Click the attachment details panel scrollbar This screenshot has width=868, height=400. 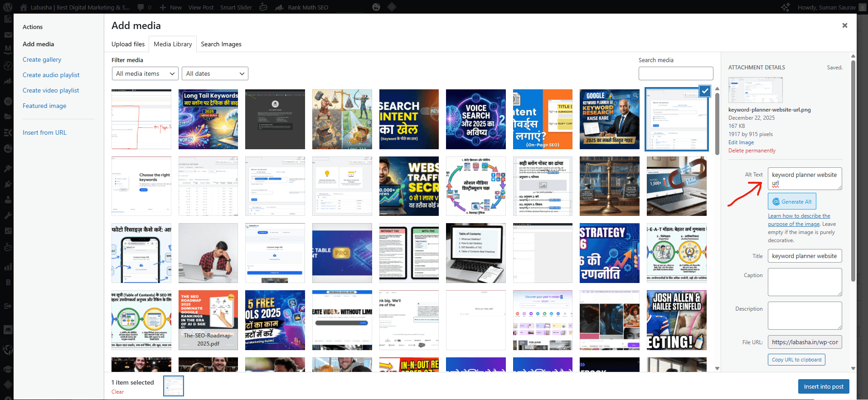853,170
